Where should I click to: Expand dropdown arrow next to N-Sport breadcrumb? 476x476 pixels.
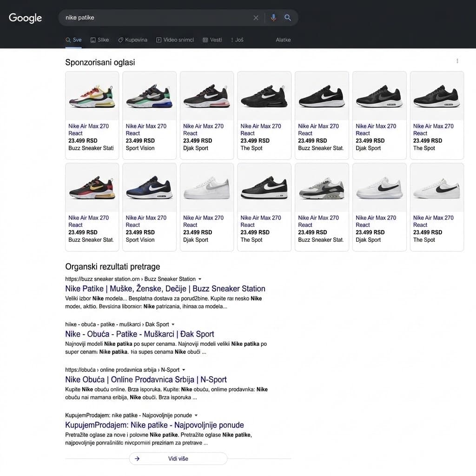click(184, 370)
